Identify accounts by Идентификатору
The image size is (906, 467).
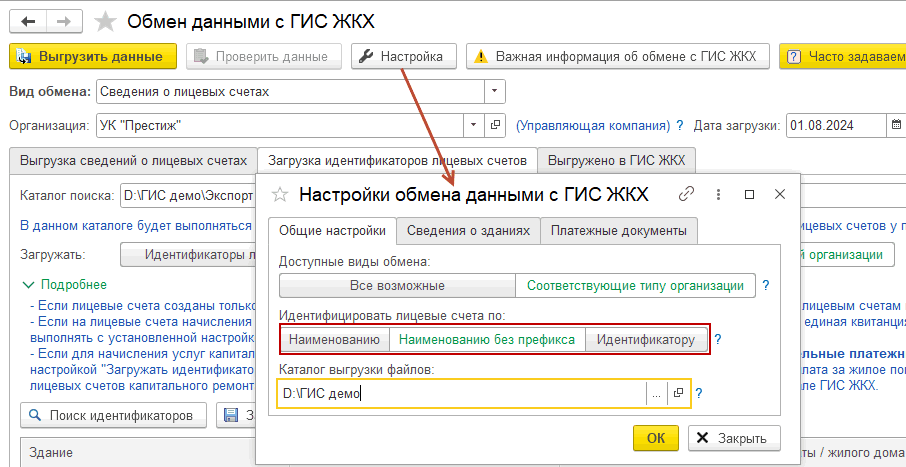(x=645, y=339)
